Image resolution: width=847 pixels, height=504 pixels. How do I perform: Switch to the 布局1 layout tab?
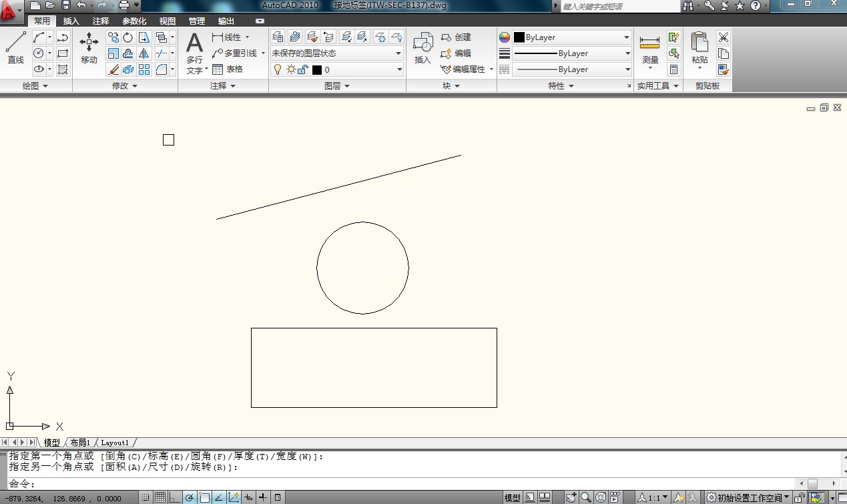point(79,442)
